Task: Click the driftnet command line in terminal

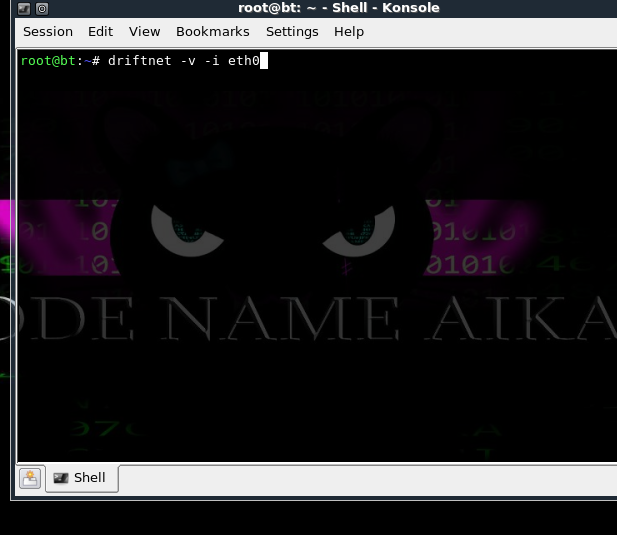Action: click(x=183, y=61)
